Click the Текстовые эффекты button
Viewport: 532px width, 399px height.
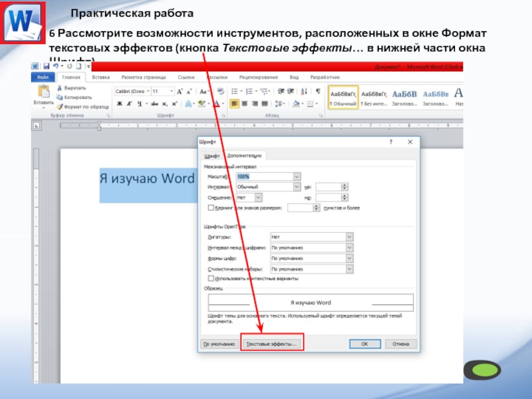click(x=271, y=344)
